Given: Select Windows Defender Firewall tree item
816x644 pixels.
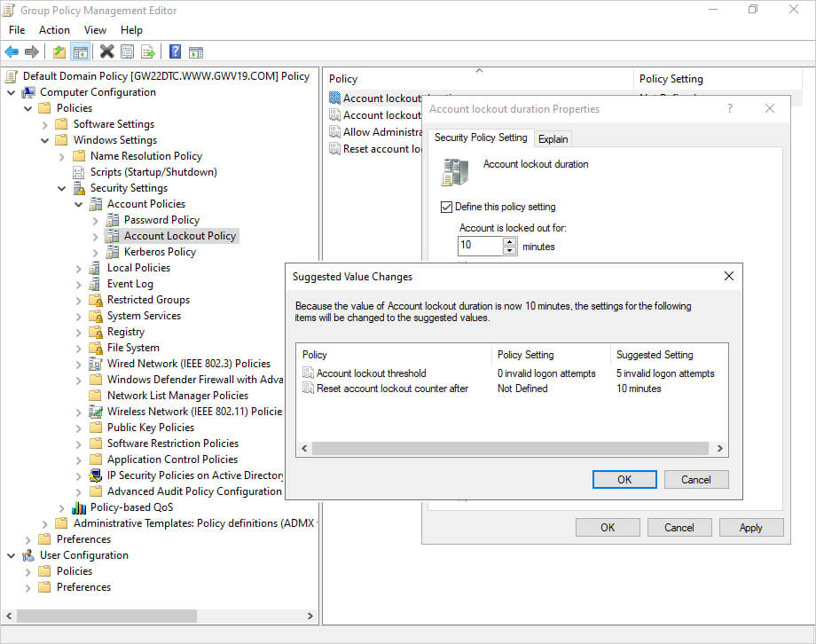Looking at the screenshot, I should (194, 380).
